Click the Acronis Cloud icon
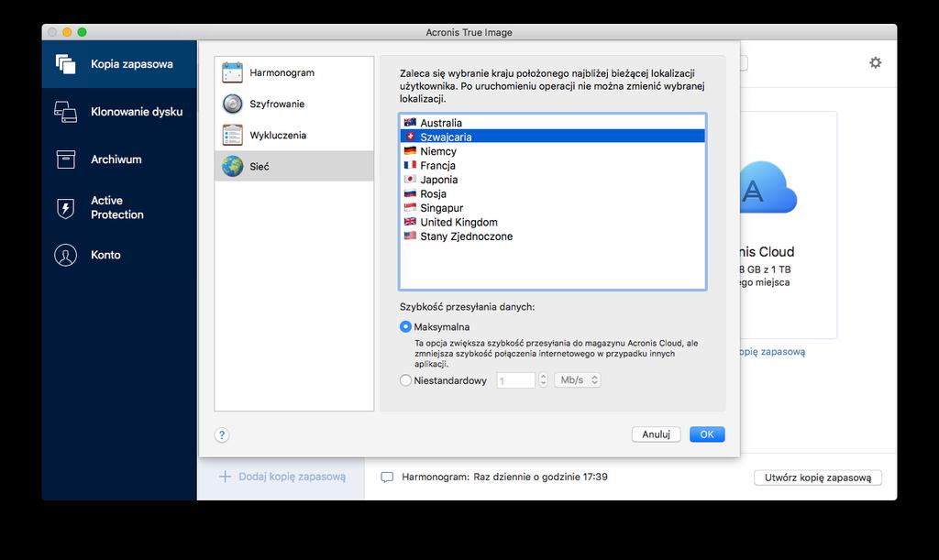Viewport: 939px width, 560px height. click(x=768, y=188)
